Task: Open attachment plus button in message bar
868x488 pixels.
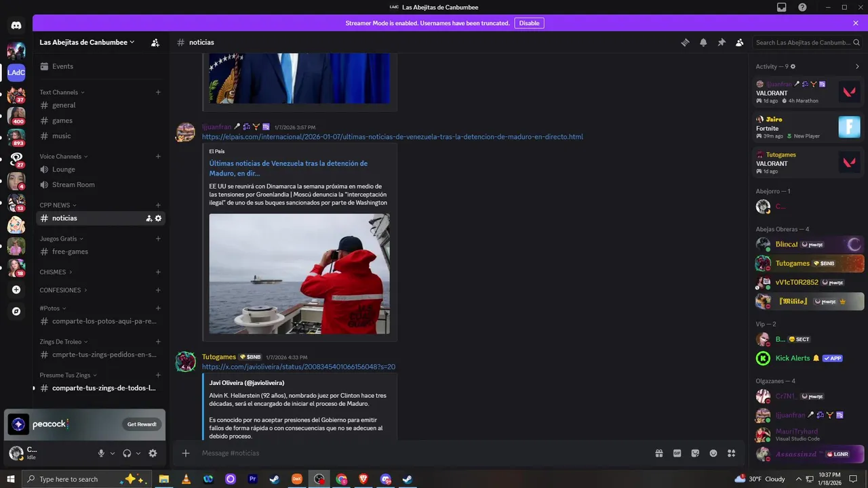Action: tap(186, 453)
